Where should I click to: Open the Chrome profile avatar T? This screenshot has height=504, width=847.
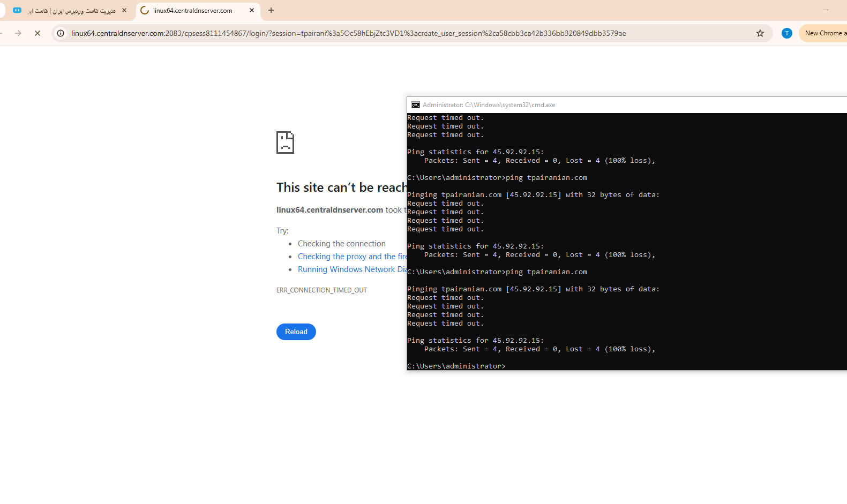pos(786,33)
